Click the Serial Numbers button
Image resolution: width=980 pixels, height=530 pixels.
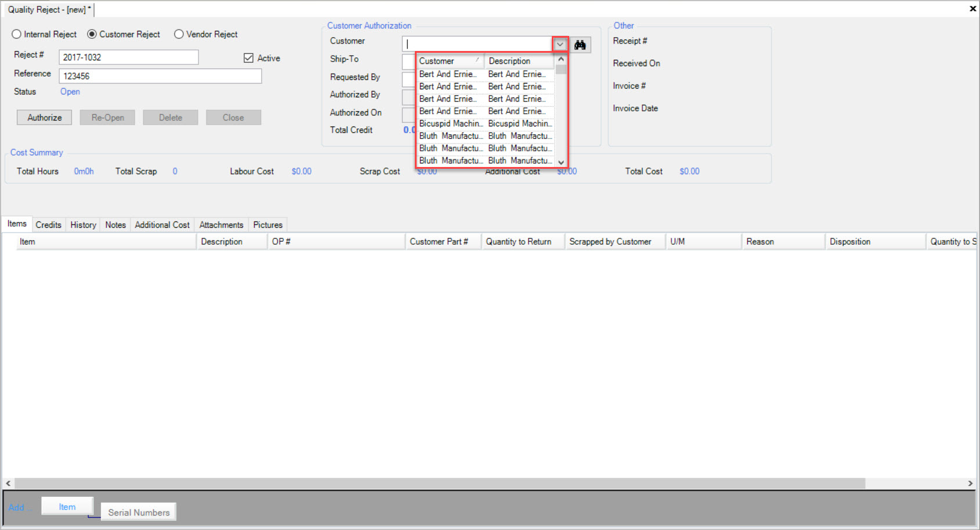click(139, 513)
